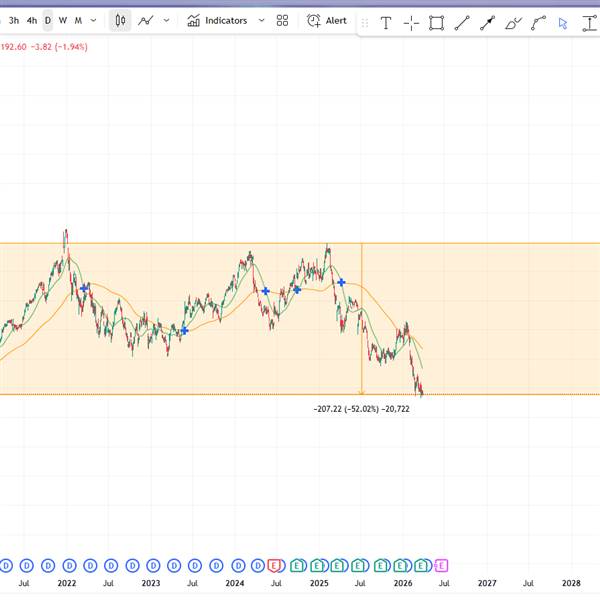Grab the drawing toolbar drag handle
600x600 pixels.
click(365, 23)
